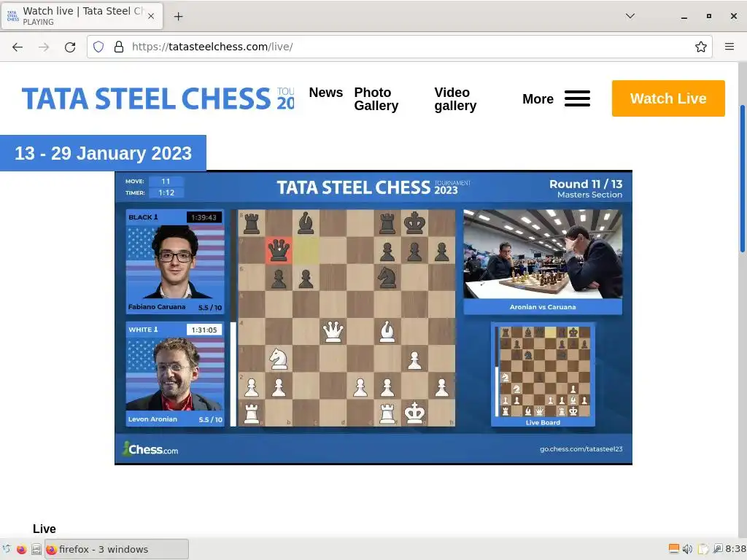The image size is (747, 560).
Task: Click the orange Watch Live button
Action: point(668,98)
